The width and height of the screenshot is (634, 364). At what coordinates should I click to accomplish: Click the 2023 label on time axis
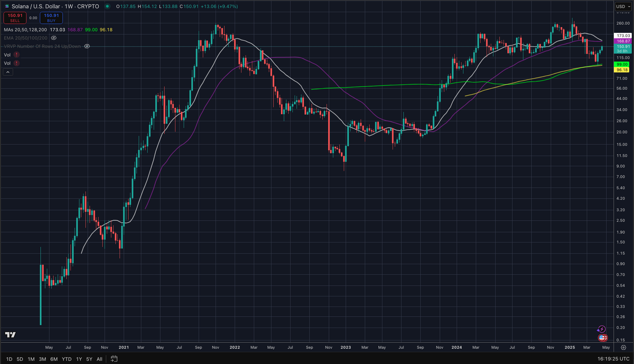(x=345, y=347)
